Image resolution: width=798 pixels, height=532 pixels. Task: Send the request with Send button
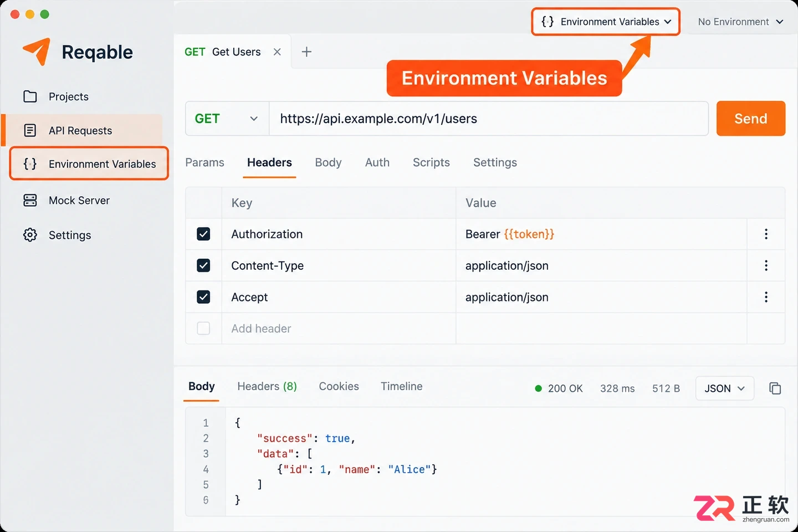point(751,119)
